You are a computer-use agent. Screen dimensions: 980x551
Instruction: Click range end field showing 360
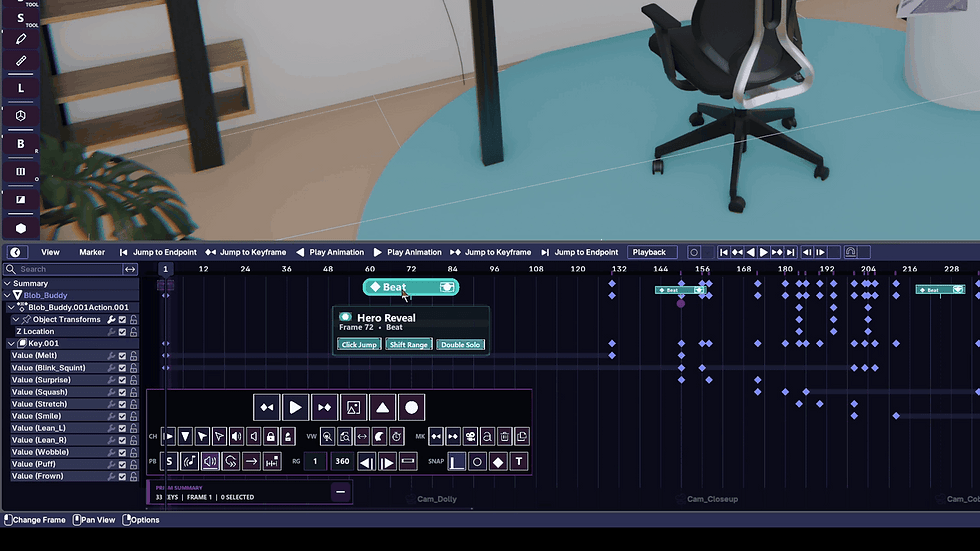[x=342, y=462]
